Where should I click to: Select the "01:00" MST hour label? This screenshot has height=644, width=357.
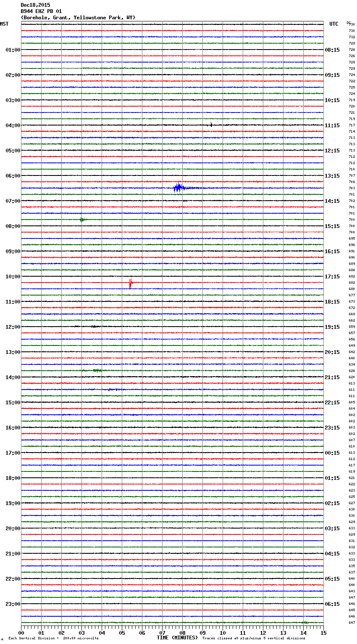pos(13,50)
